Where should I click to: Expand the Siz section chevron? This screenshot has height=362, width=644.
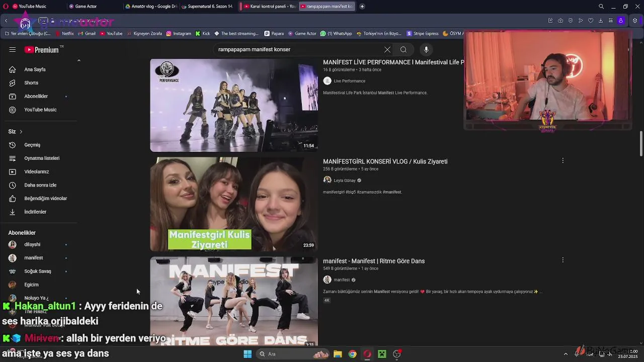click(x=21, y=132)
